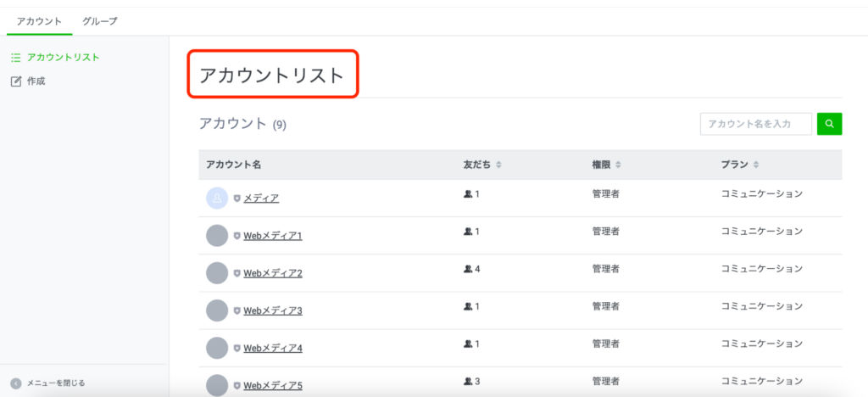
Task: Switch to the グループ tab
Action: pyautogui.click(x=100, y=21)
